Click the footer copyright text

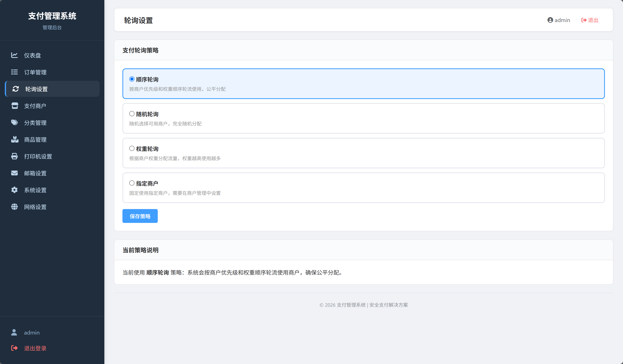(x=364, y=305)
